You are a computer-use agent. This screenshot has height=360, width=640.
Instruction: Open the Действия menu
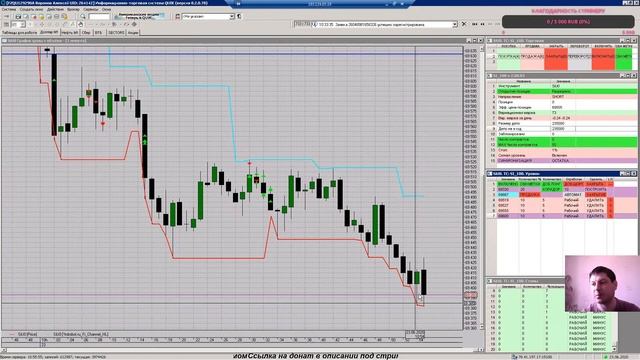pos(55,9)
